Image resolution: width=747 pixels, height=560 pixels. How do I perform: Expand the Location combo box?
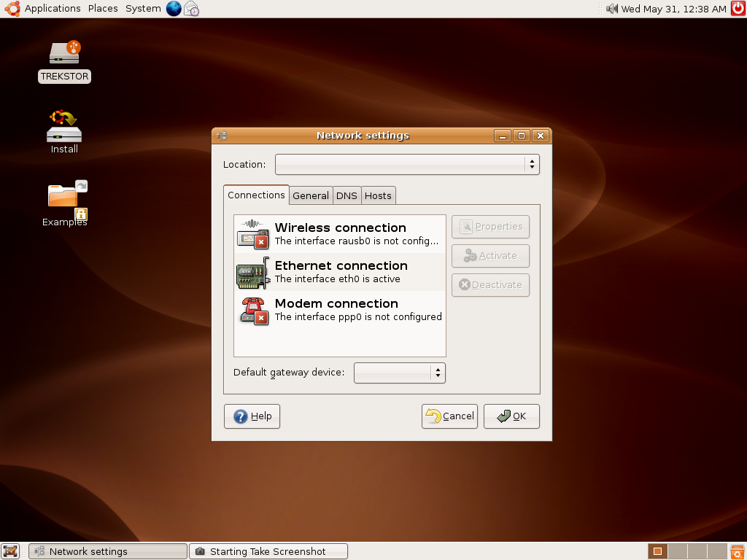pyautogui.click(x=407, y=164)
